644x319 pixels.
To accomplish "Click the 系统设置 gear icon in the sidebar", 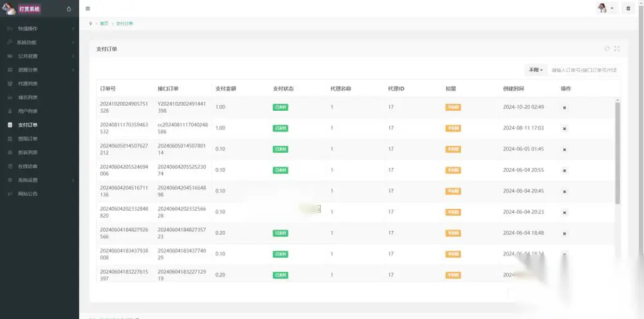I will point(10,180).
